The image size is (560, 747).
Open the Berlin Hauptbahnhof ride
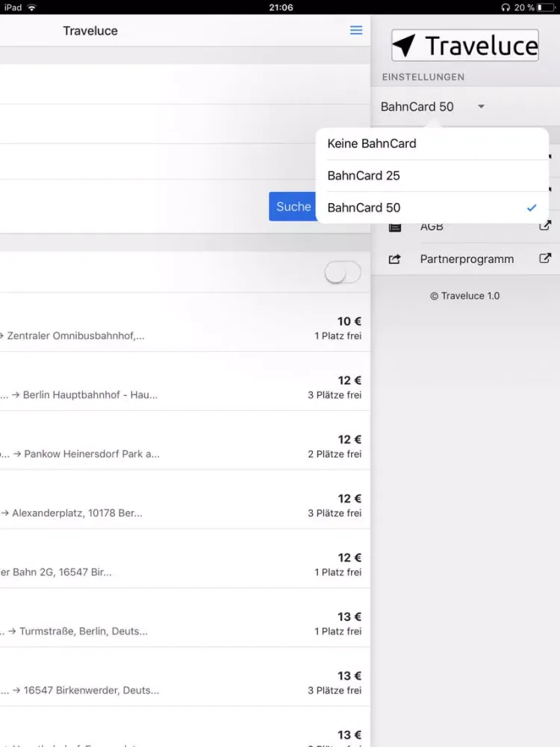[184, 381]
